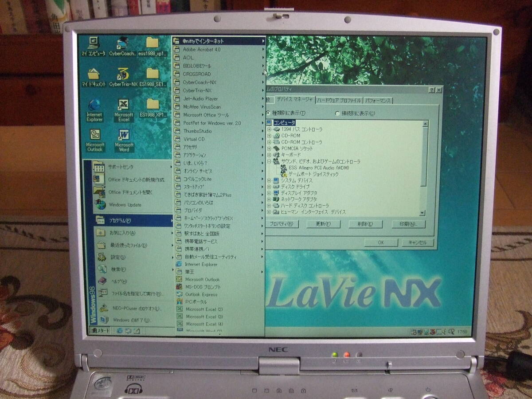
Task: Click the taskbar clock 17:50
Action: pyautogui.click(x=462, y=332)
